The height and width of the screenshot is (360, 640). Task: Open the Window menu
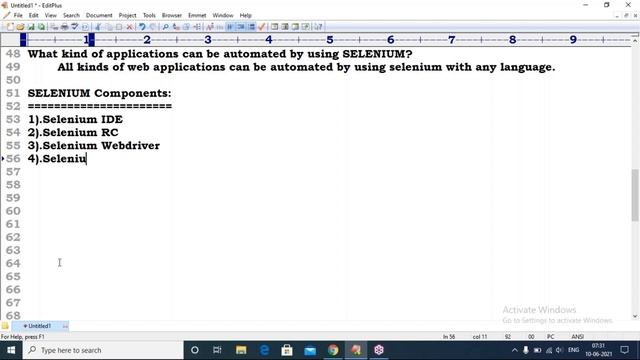click(222, 15)
